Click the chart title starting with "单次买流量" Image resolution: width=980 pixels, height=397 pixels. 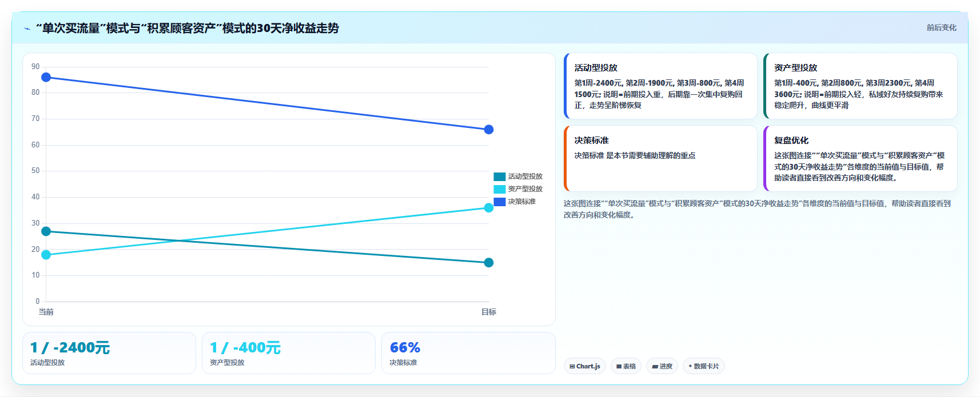[188, 28]
